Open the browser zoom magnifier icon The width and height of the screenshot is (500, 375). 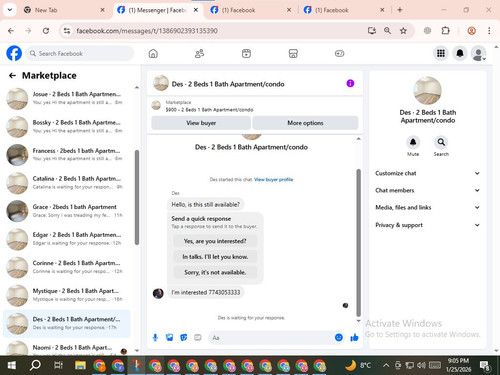point(387,31)
